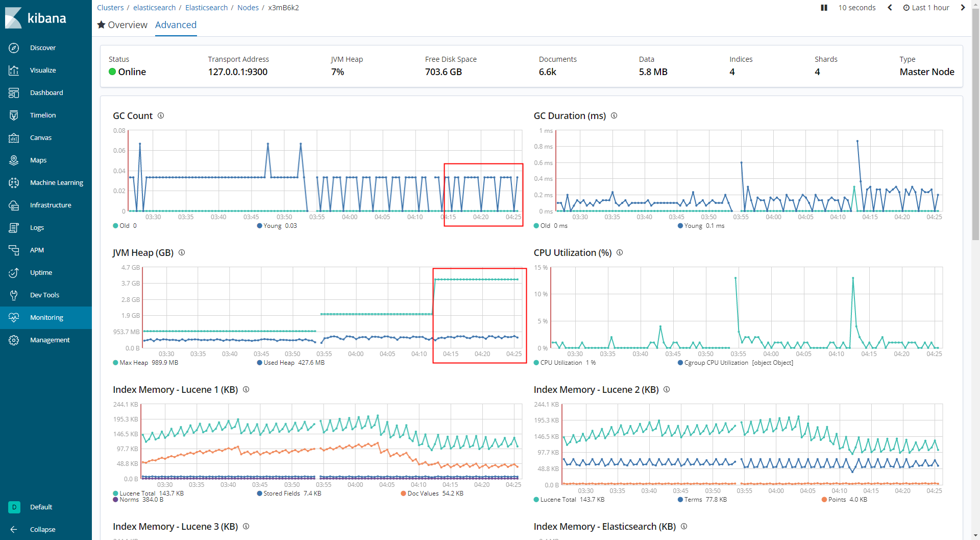Go to the capitalized Elasticsearch breadcrumb
This screenshot has width=980, height=540.
coord(207,8)
